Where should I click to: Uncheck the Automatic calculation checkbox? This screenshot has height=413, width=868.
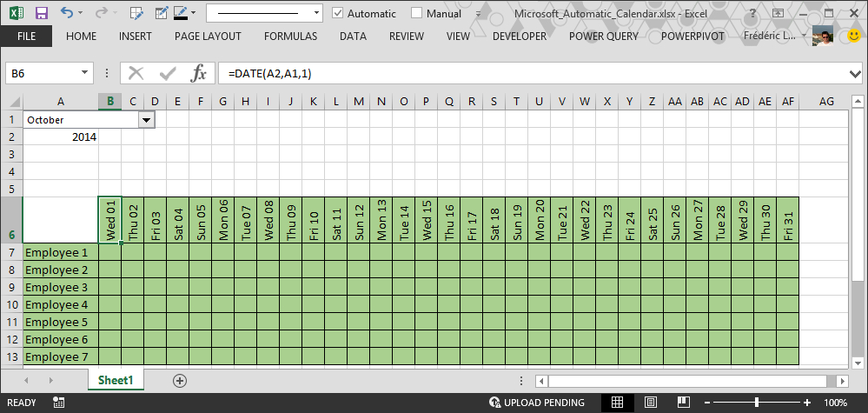coord(337,13)
